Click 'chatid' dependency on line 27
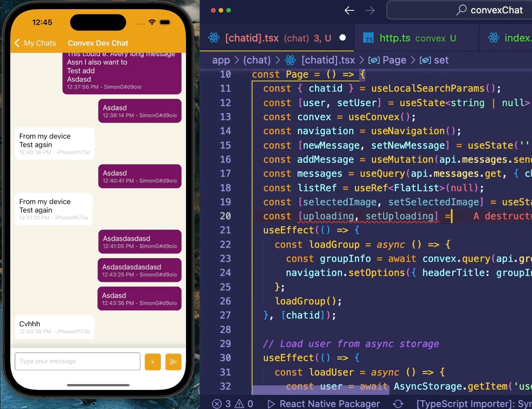The height and width of the screenshot is (409, 532). pos(303,315)
